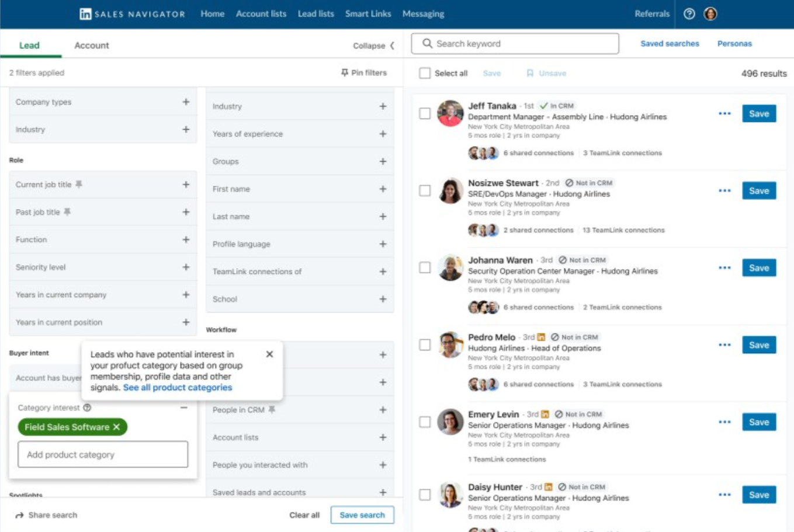Open Account lists in the navigation
The width and height of the screenshot is (794, 532).
[261, 14]
